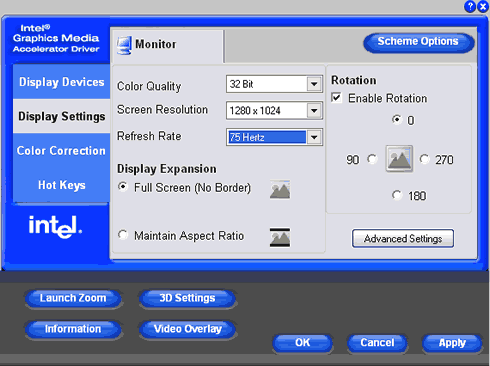Uncheck the Enable Rotation checkbox
The image size is (490, 366).
[x=336, y=98]
